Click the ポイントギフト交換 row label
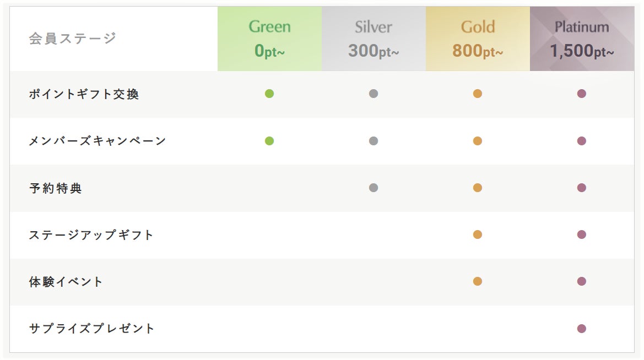The image size is (644, 360). 84,94
